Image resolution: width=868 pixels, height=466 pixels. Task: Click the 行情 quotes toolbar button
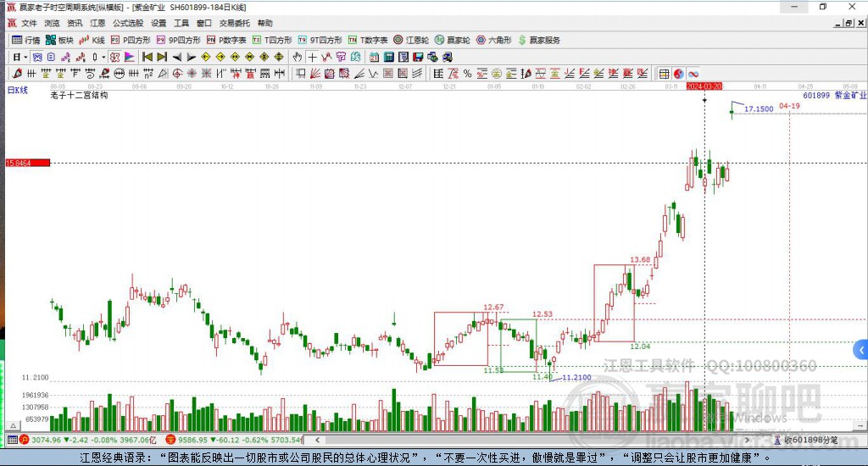click(26, 40)
